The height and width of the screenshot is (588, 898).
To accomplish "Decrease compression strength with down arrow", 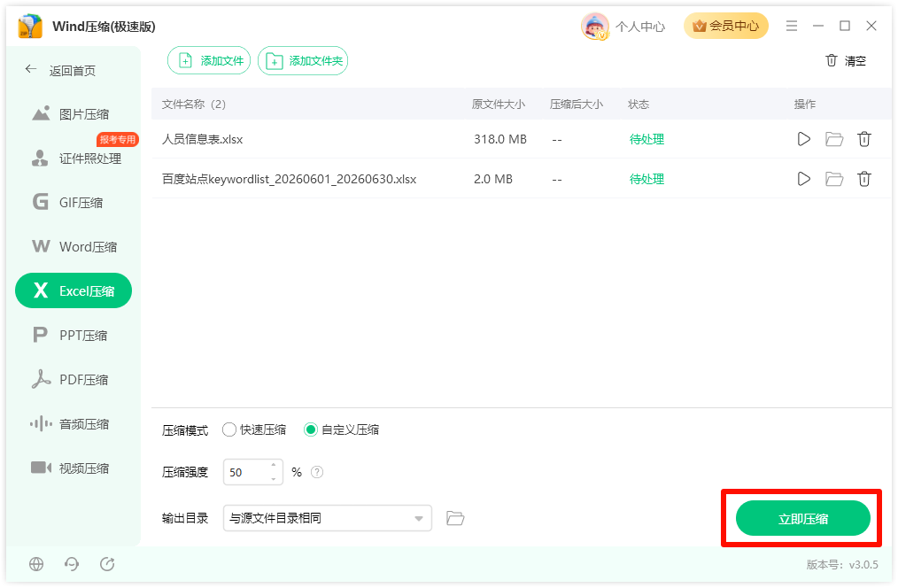I will [274, 479].
